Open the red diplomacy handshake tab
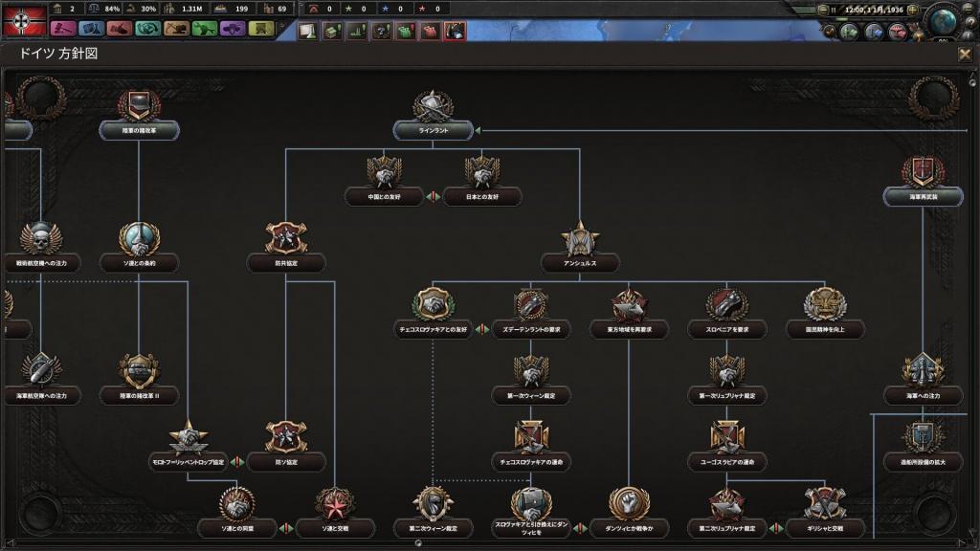 [120, 29]
